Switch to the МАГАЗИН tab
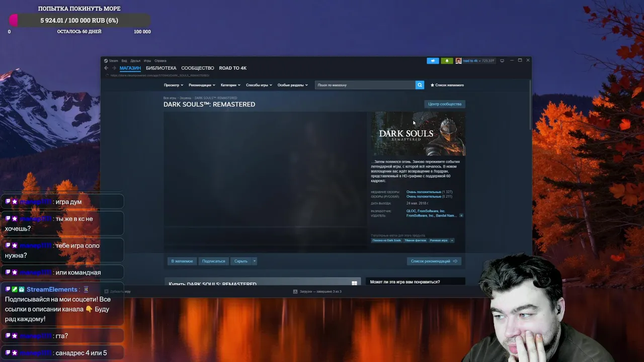Image resolution: width=644 pixels, height=362 pixels. tap(130, 68)
